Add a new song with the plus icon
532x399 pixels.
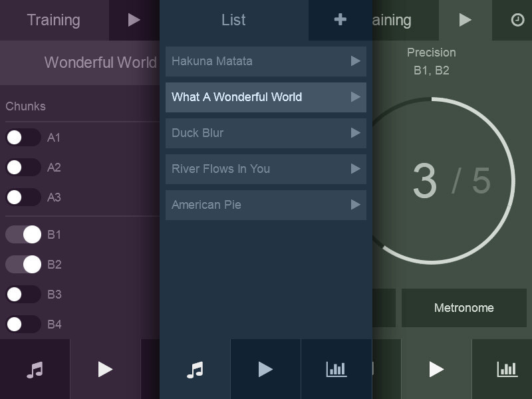pos(340,20)
